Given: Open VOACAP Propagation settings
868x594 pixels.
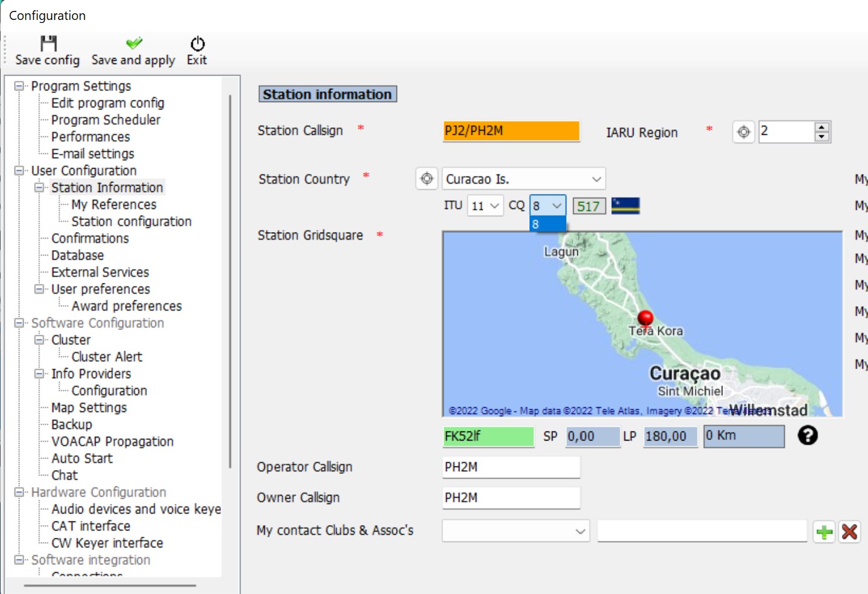Looking at the screenshot, I should click(x=112, y=441).
